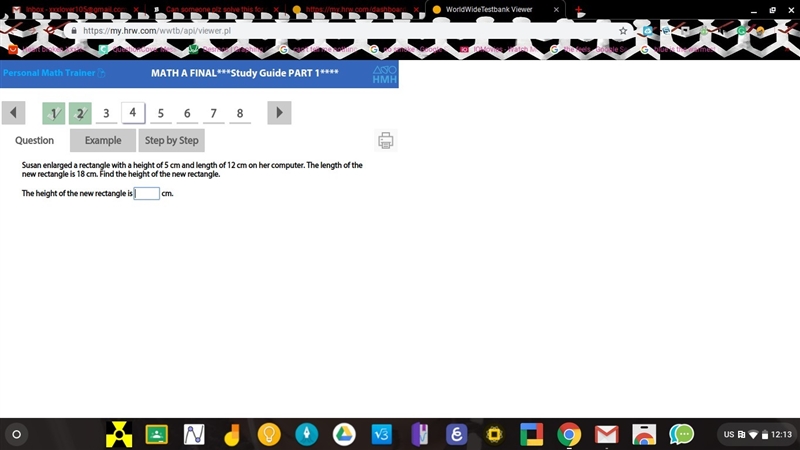Viewport: 800px width, 450px height.
Task: Open the green chat bubbles app
Action: (682, 435)
